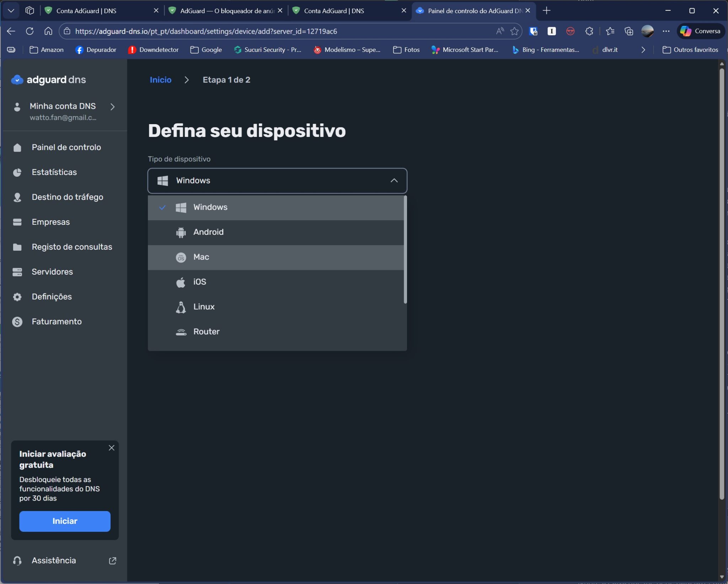Open Estatísticas pie chart icon
The width and height of the screenshot is (728, 584).
pyautogui.click(x=17, y=172)
